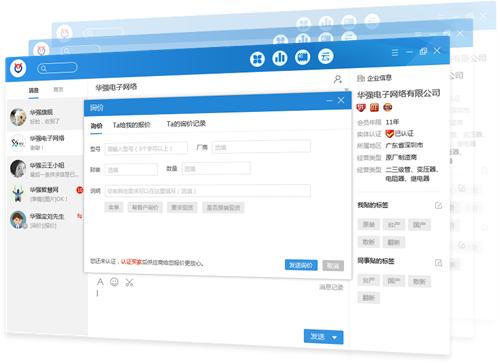Open the 厂商 selection field
Image resolution: width=500 pixels, height=364 pixels.
tap(261, 147)
